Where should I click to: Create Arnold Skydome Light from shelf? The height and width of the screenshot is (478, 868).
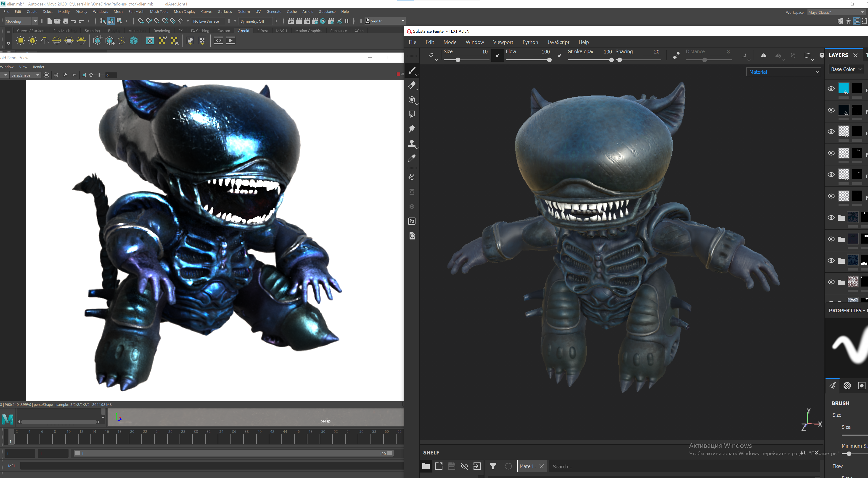point(57,41)
